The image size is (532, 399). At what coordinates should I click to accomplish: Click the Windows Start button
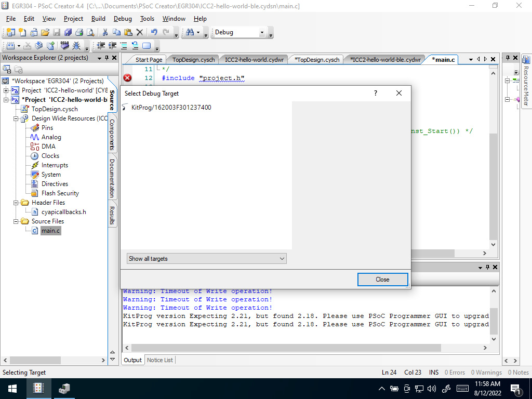coord(12,389)
